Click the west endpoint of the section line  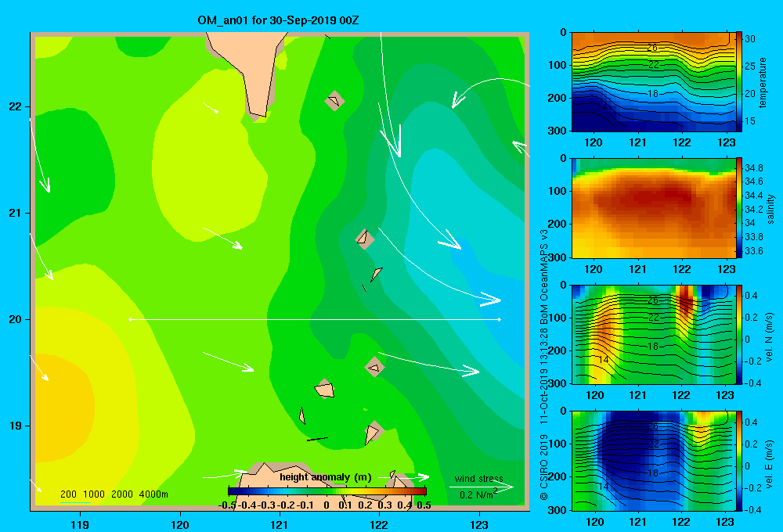pyautogui.click(x=130, y=319)
